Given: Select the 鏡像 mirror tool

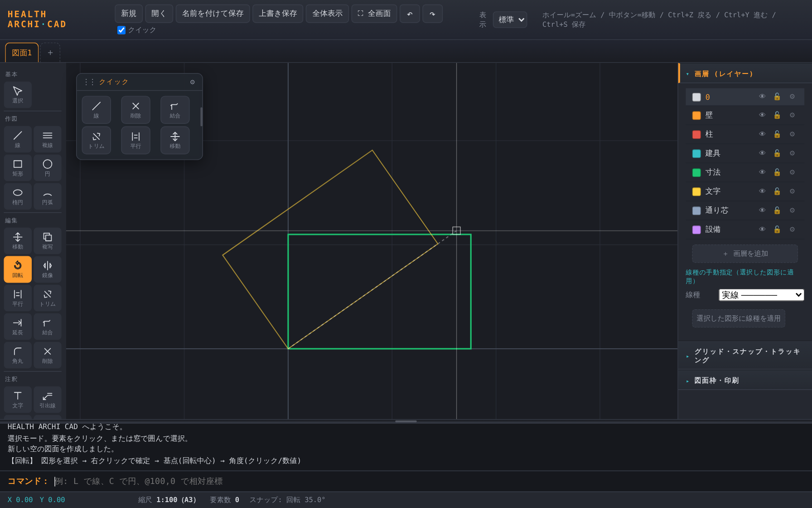Looking at the screenshot, I should click(x=48, y=269).
